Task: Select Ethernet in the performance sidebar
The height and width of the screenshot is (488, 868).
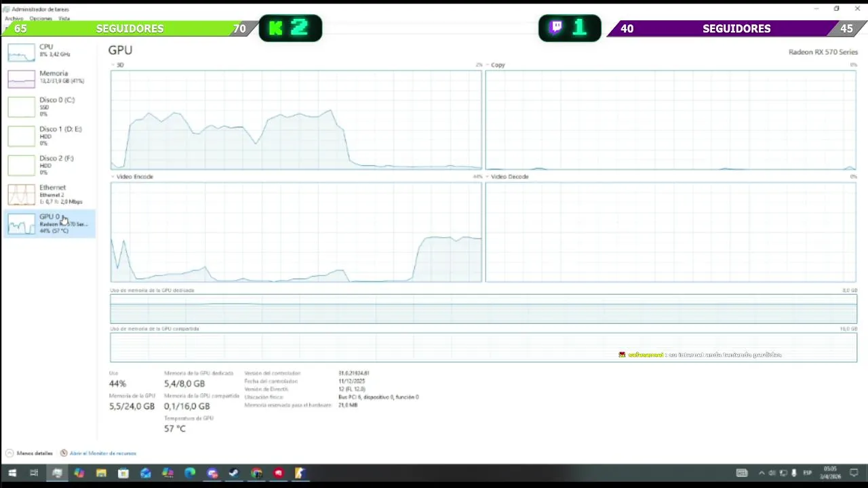Action: tap(49, 194)
